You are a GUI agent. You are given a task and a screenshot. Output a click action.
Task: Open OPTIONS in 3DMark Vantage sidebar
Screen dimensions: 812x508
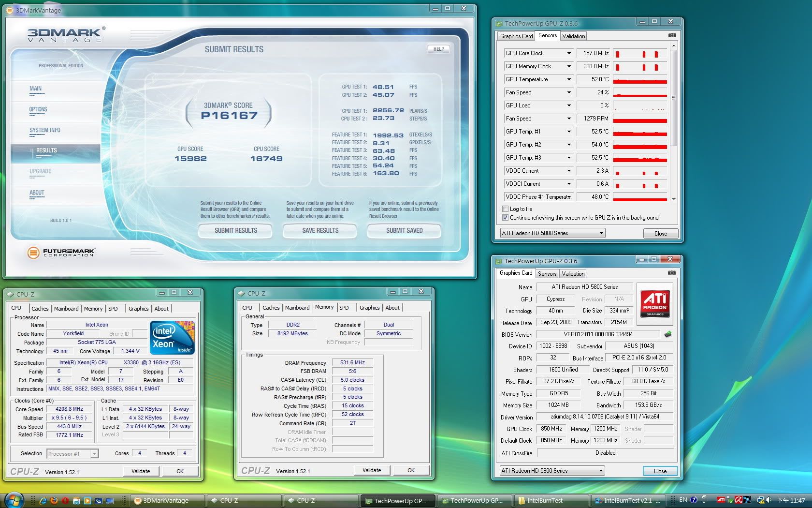[38, 110]
